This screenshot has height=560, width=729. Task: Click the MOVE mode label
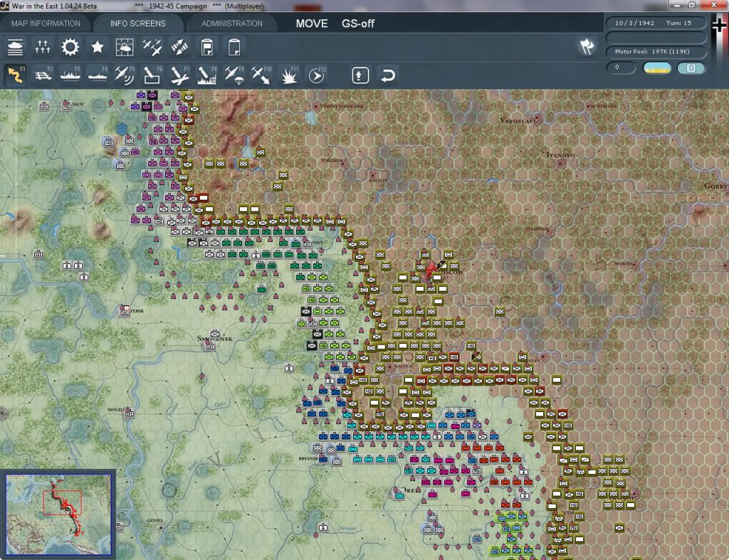[312, 23]
